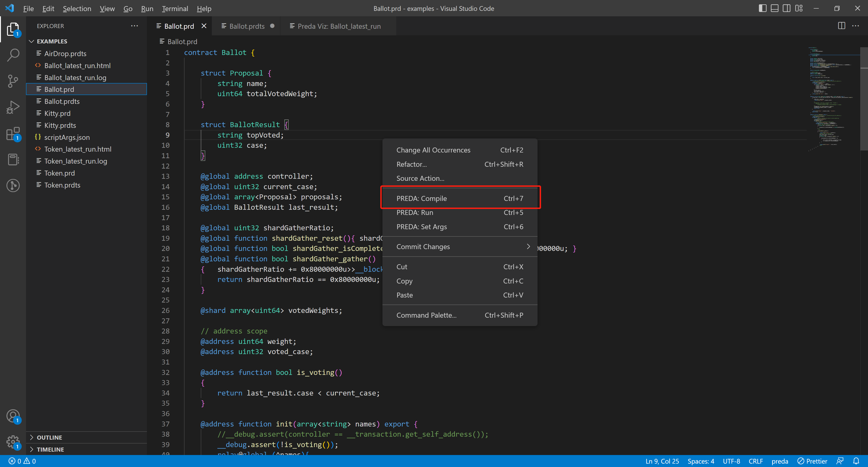Open the View menu
This screenshot has height=467, width=868.
[x=107, y=8]
